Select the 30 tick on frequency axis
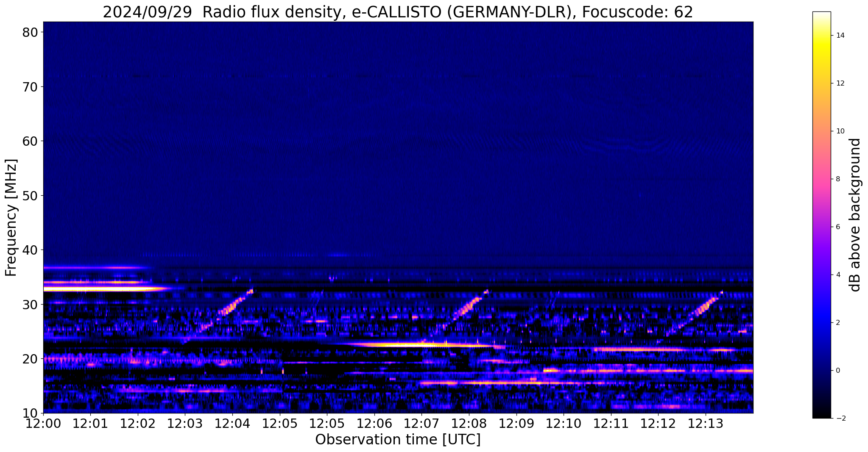 (x=30, y=305)
